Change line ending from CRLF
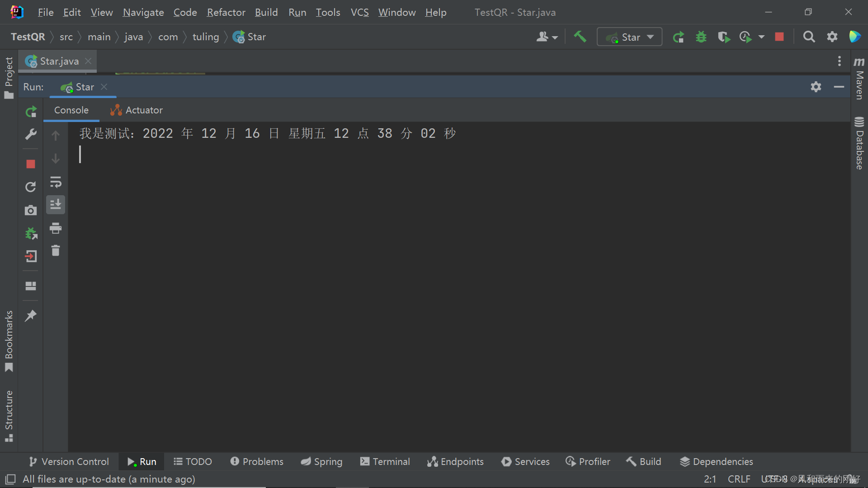Screen dimensions: 868x488 tap(739, 479)
